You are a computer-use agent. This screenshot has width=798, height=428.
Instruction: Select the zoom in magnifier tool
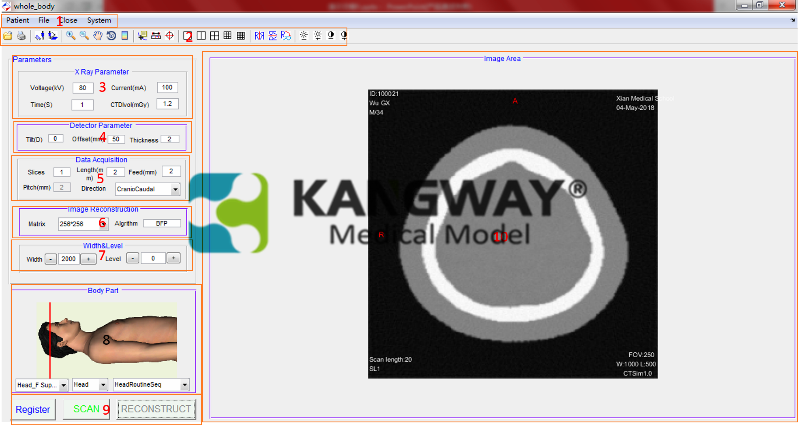coord(70,36)
